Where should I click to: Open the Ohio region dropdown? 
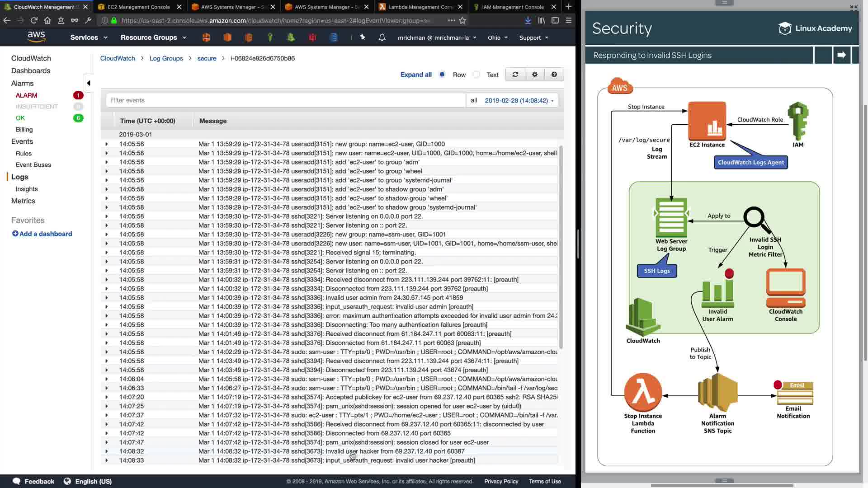[x=497, y=38]
